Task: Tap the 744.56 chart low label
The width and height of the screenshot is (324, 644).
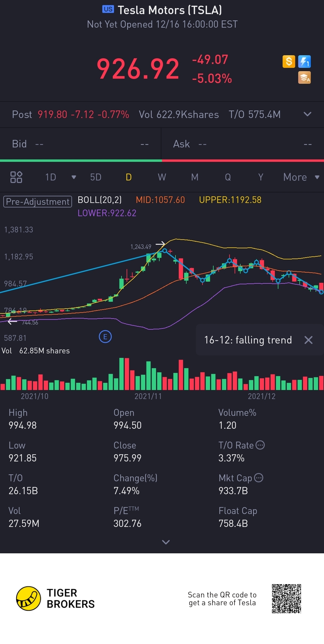Action: 30,322
